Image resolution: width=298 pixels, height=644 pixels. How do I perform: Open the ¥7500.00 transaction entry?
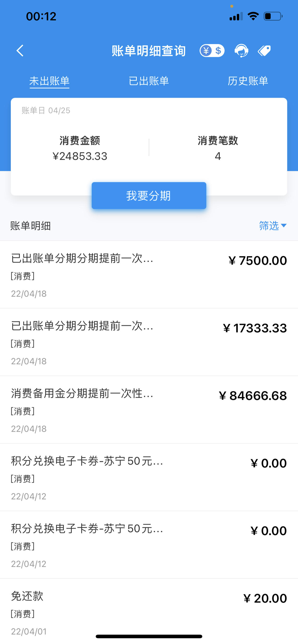[149, 275]
